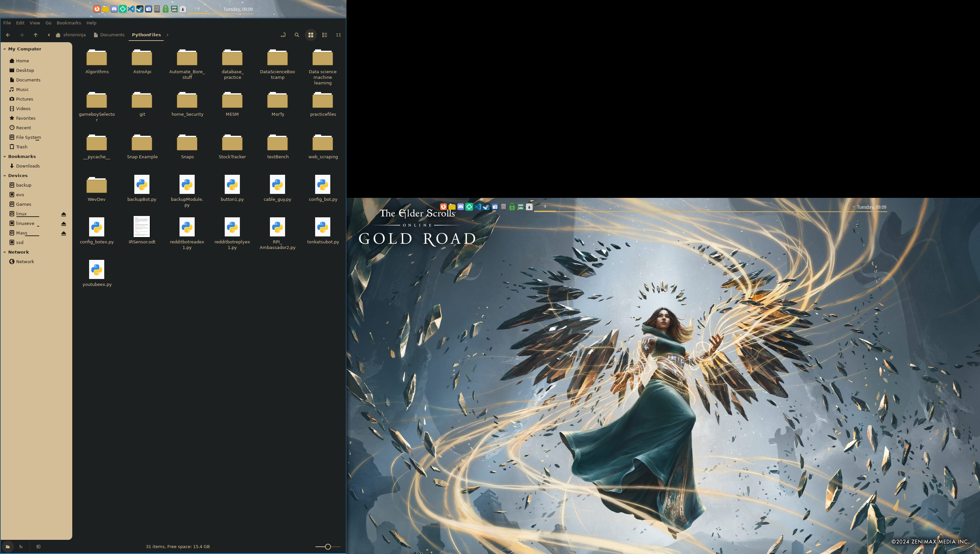Screen dimensions: 980x554
Task: Navigate back with the back arrow
Action: tap(8, 35)
